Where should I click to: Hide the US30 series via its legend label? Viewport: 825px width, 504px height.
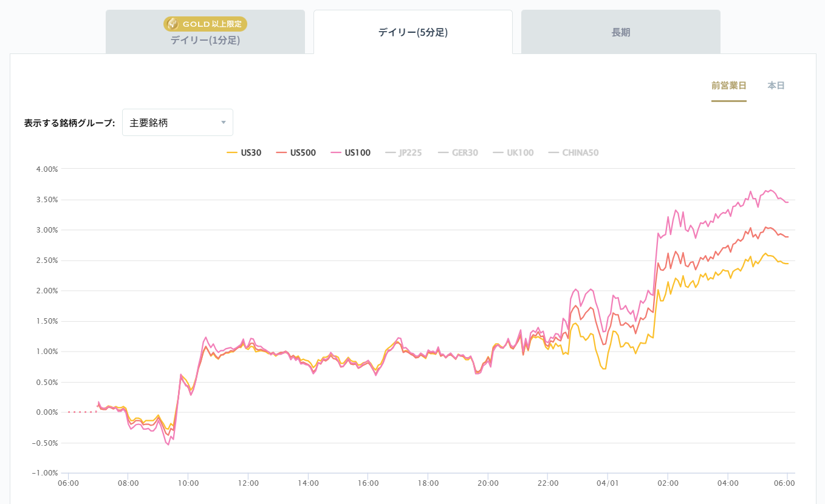(x=251, y=153)
